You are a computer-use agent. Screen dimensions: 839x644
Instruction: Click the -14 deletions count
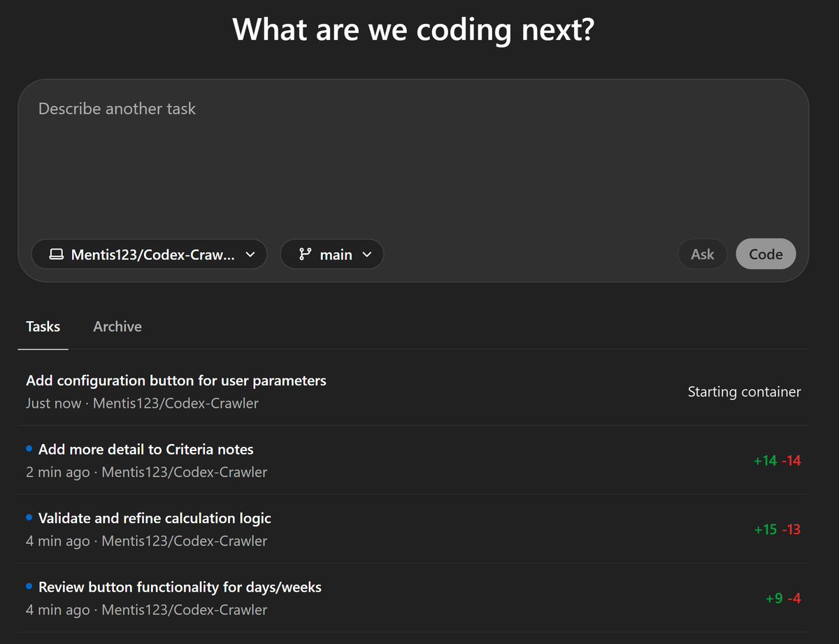point(791,461)
